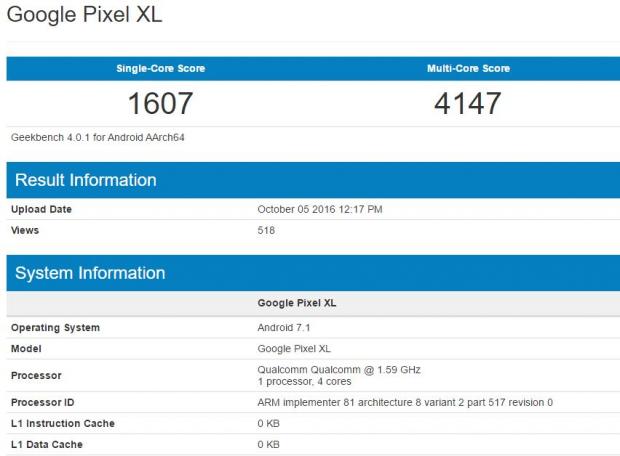Select the Single-Core Score header
Screen dimensions: 620x456
[159, 69]
